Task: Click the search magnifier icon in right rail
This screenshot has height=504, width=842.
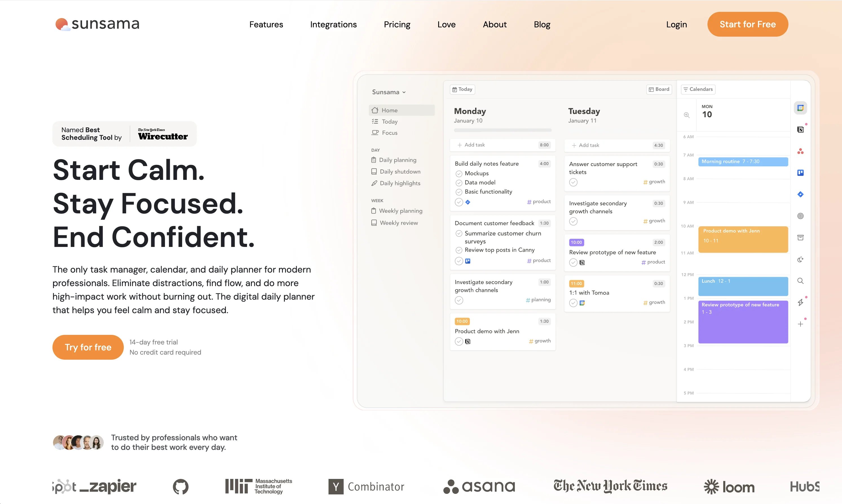Action: [x=800, y=281]
